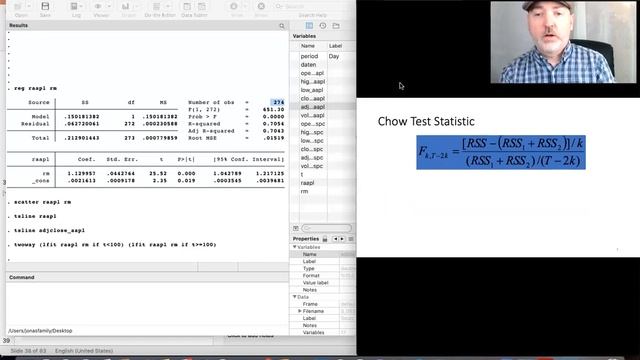The width and height of the screenshot is (640, 360).
Task: Select the Frame property row
Action: (322, 304)
